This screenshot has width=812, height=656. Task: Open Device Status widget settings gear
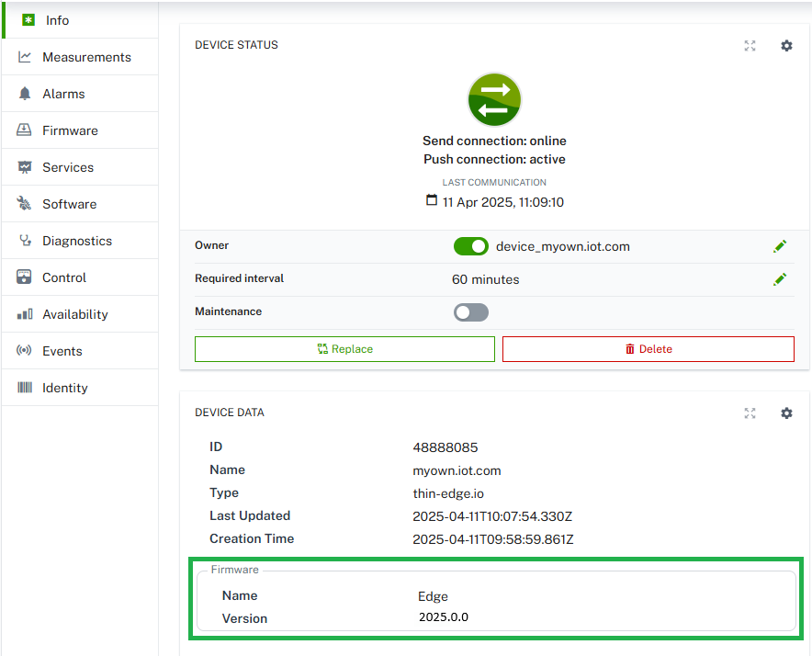786,46
